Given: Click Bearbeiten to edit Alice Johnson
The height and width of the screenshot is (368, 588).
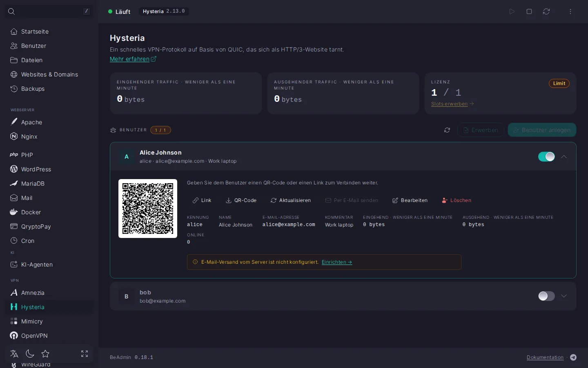Looking at the screenshot, I should pos(410,200).
